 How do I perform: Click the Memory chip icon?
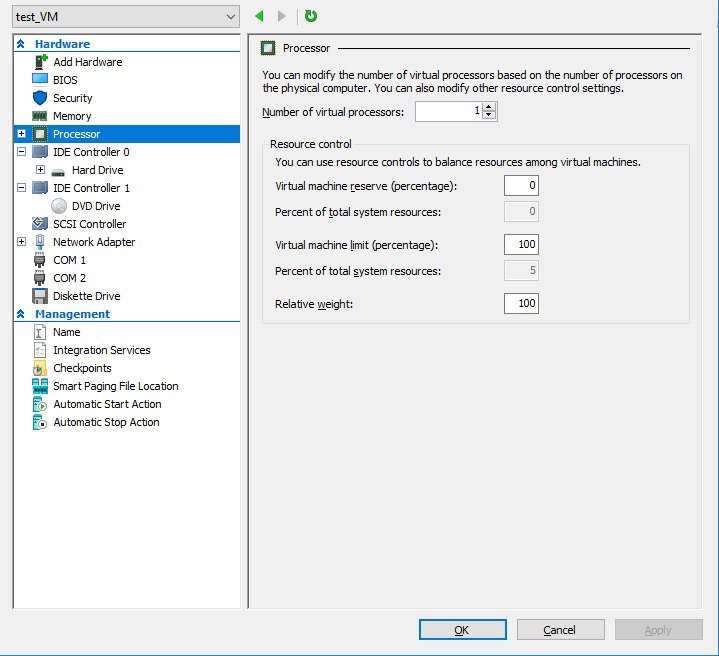tap(40, 116)
